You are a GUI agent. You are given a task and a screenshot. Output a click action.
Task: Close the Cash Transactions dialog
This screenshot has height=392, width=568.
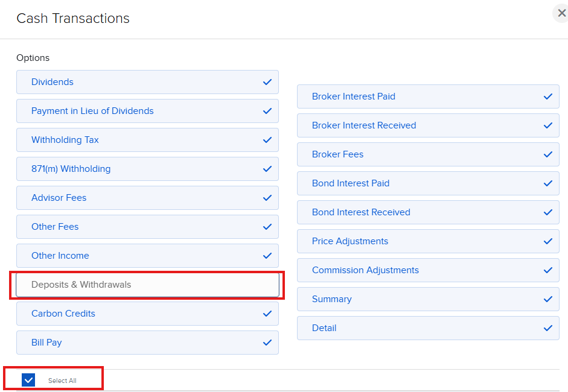tap(561, 13)
